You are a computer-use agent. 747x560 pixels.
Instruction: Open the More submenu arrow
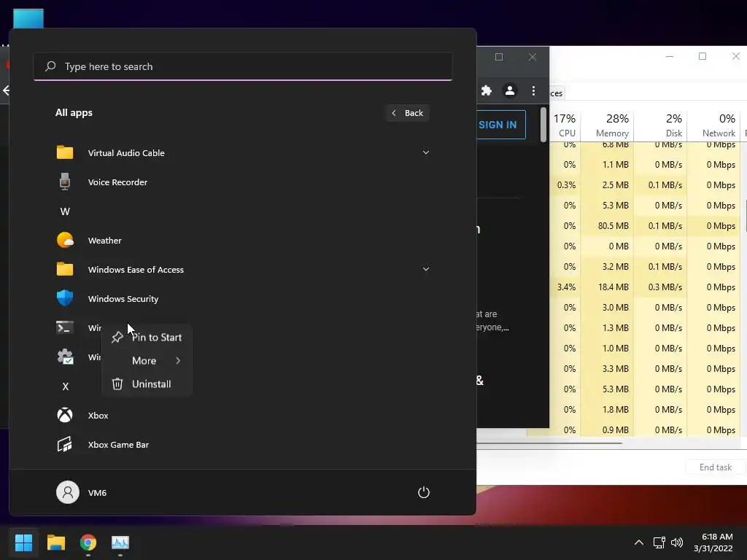(x=178, y=360)
